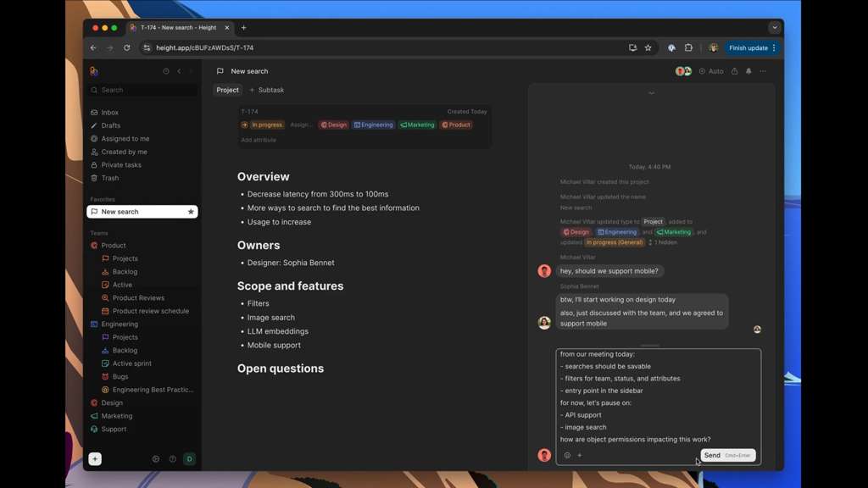The image size is (868, 488).
Task: Click Add attribute on the task card
Action: [259, 140]
